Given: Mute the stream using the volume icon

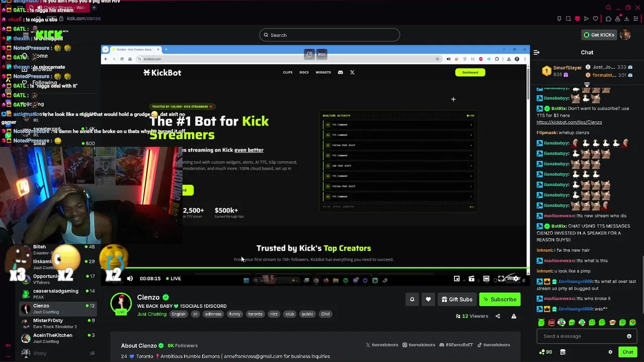Looking at the screenshot, I should 130,279.
